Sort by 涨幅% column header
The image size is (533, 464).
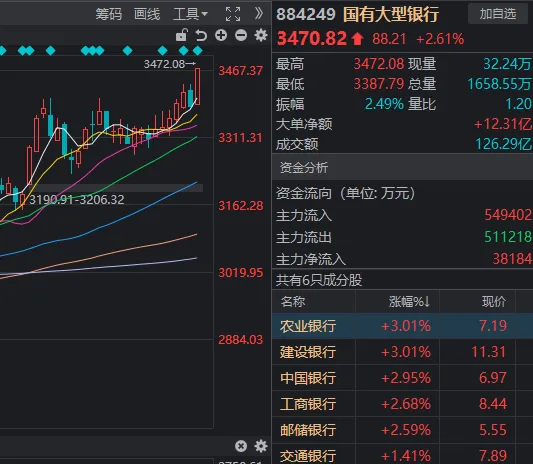coord(410,302)
